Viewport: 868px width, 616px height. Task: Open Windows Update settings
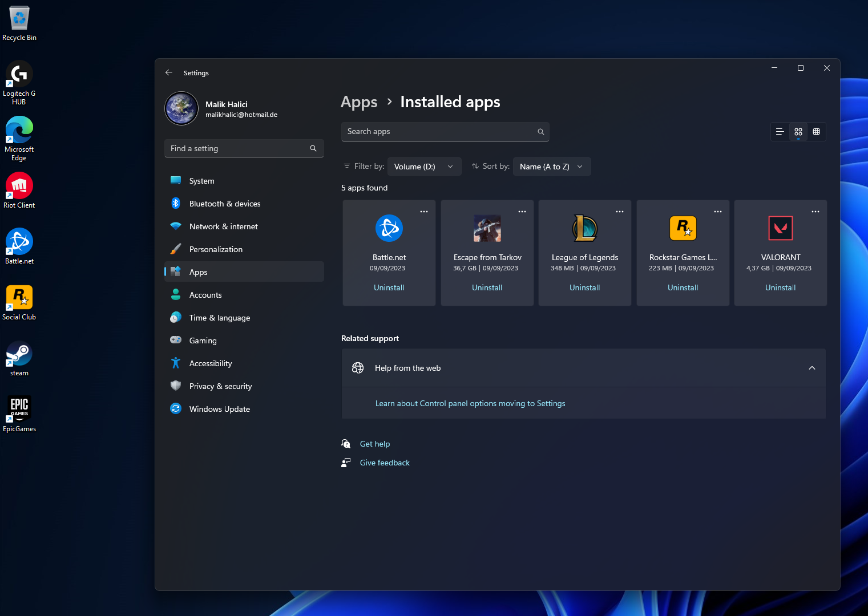(x=244, y=409)
